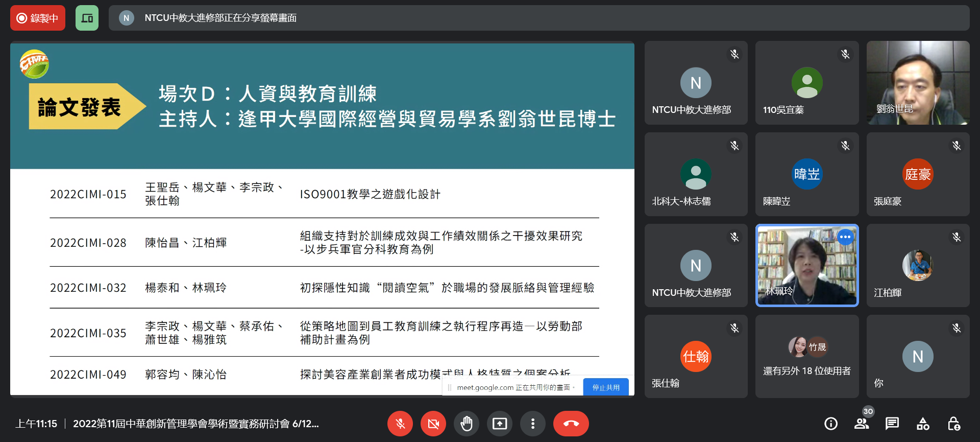Toggle the camera off button

[x=433, y=424]
